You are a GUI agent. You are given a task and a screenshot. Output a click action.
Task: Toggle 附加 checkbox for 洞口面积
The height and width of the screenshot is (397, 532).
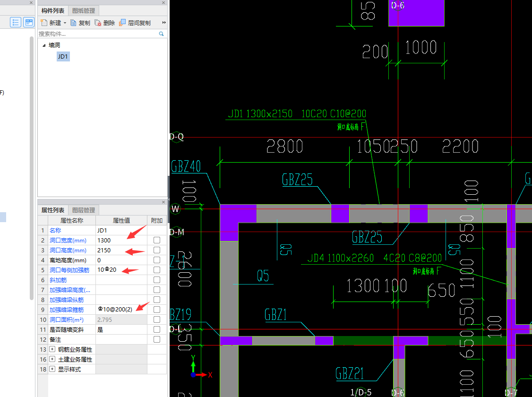pyautogui.click(x=157, y=319)
